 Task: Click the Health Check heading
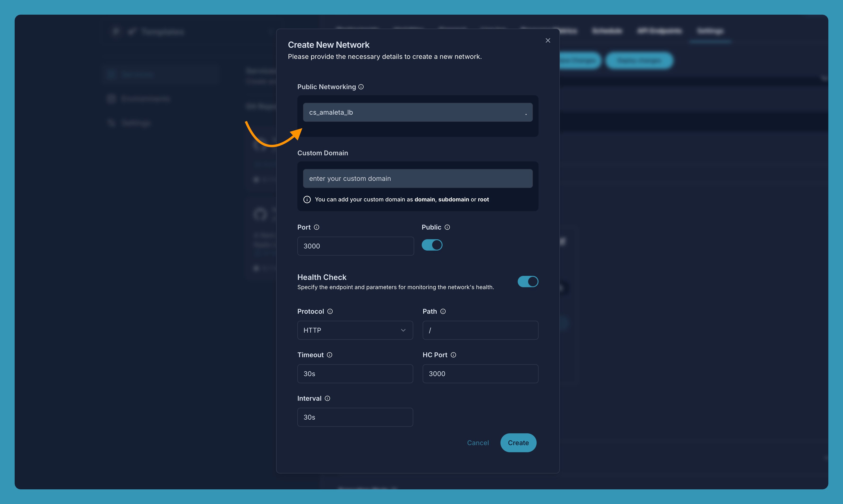(322, 278)
